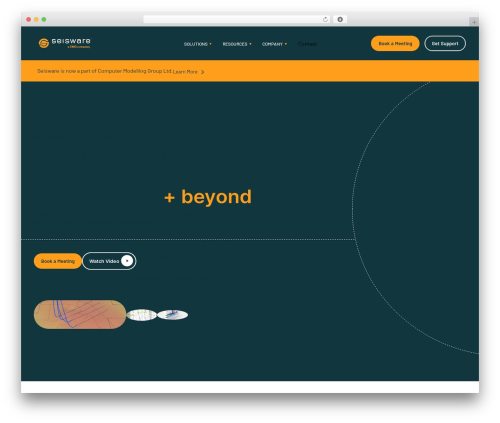
Task: Click header Book a Meeting button
Action: coord(395,44)
